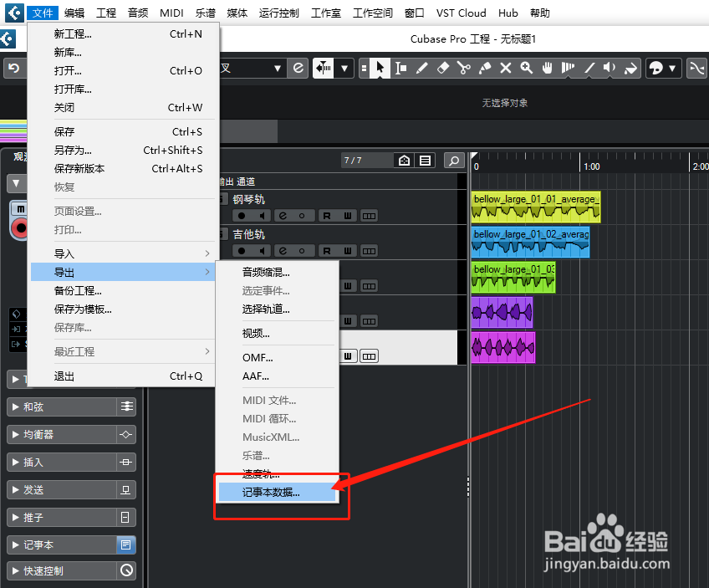Toggle monitor on the 钢琴轨 track
This screenshot has height=588, width=709.
point(262,216)
